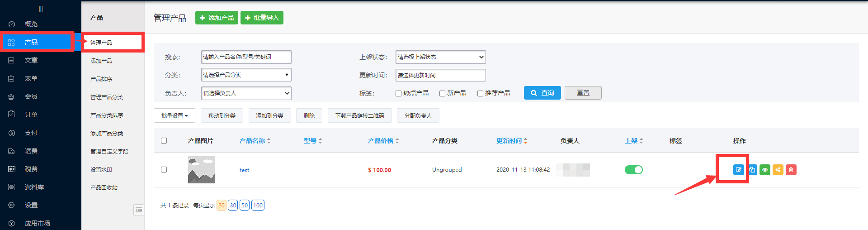Focus the 更新时间 date field
The image size is (868, 230).
tap(441, 75)
